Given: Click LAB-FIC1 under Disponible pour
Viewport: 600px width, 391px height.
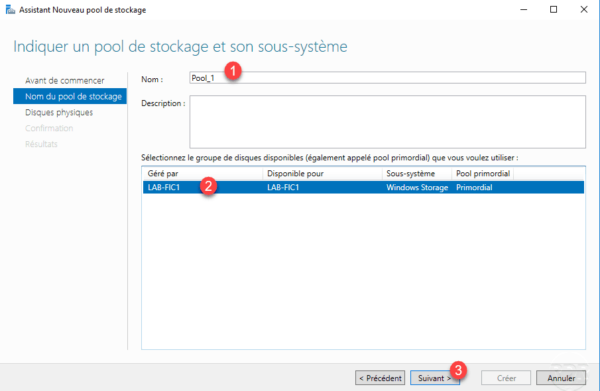Looking at the screenshot, I should tap(283, 187).
